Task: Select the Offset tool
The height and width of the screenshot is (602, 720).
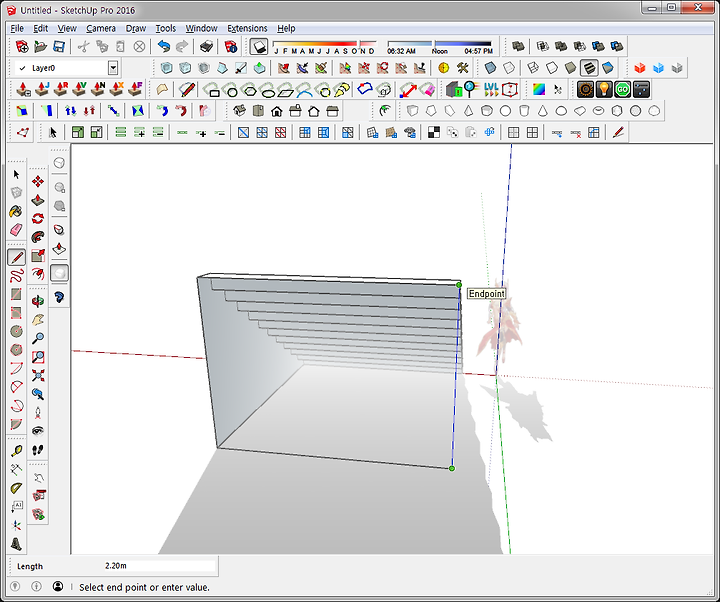Action: (x=38, y=274)
